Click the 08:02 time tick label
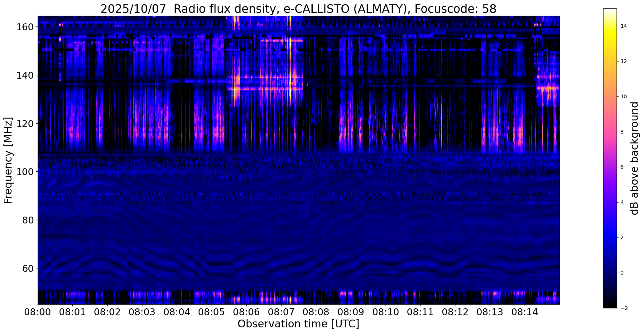This screenshot has width=644, height=333. [107, 312]
